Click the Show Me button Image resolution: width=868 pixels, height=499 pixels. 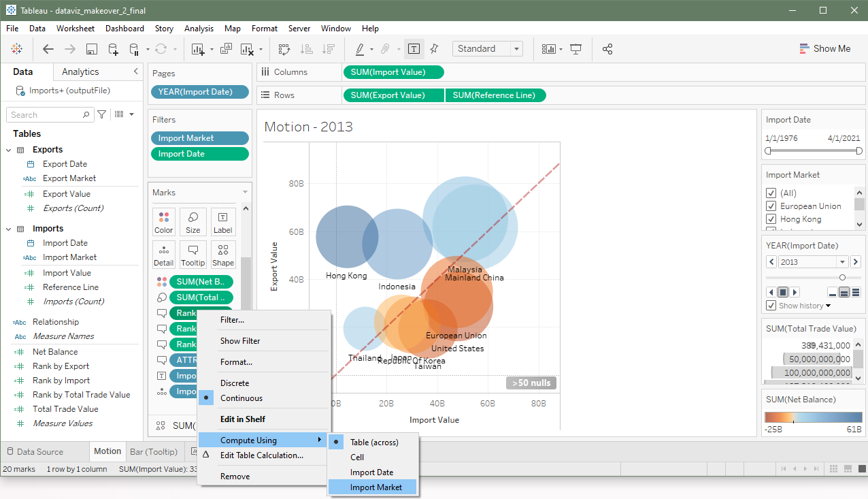(824, 49)
